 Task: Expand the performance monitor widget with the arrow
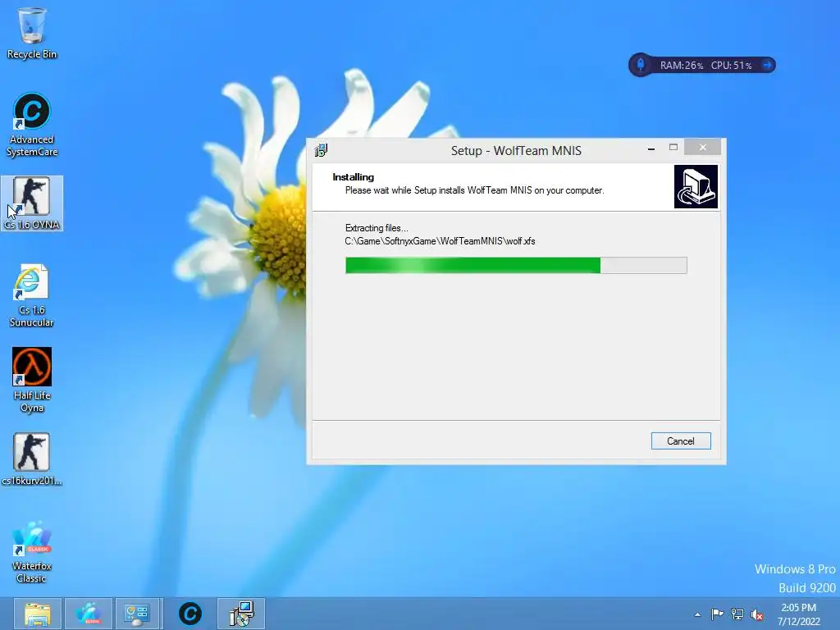point(767,66)
